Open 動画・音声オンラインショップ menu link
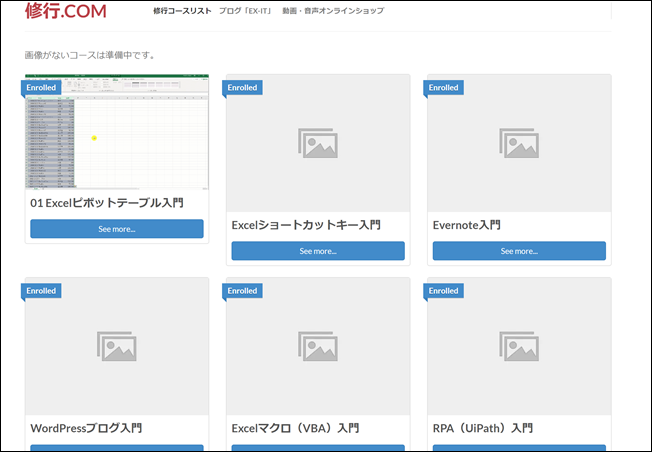The height and width of the screenshot is (452, 652). [333, 11]
